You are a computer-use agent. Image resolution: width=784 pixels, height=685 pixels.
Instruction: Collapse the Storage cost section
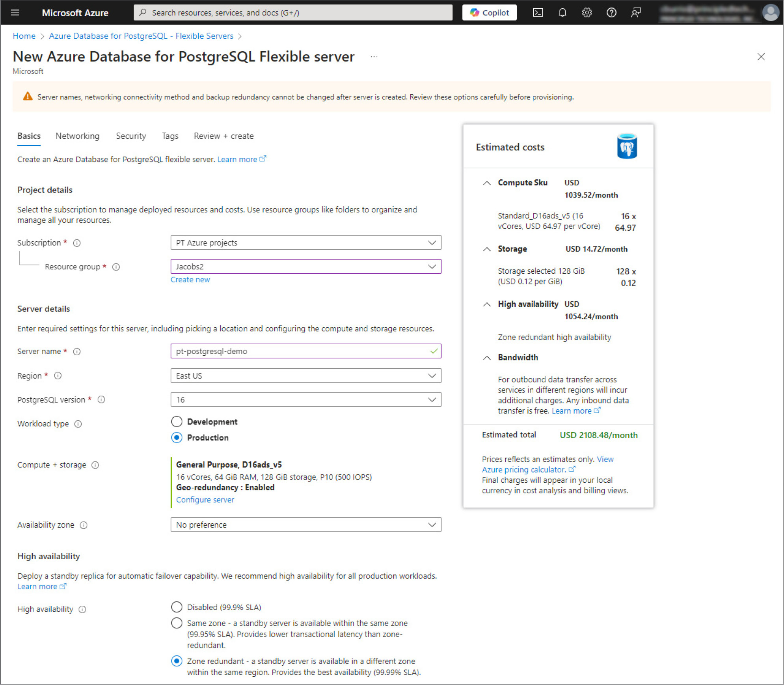tap(487, 249)
